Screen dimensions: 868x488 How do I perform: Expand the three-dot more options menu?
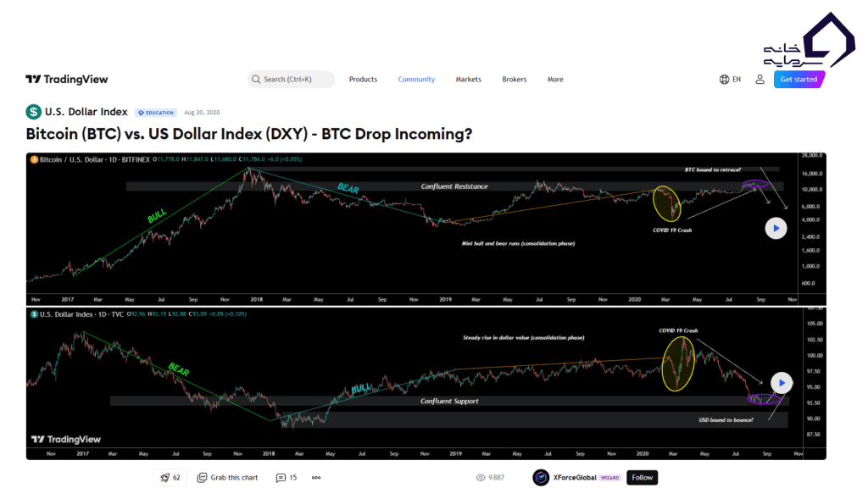(316, 477)
